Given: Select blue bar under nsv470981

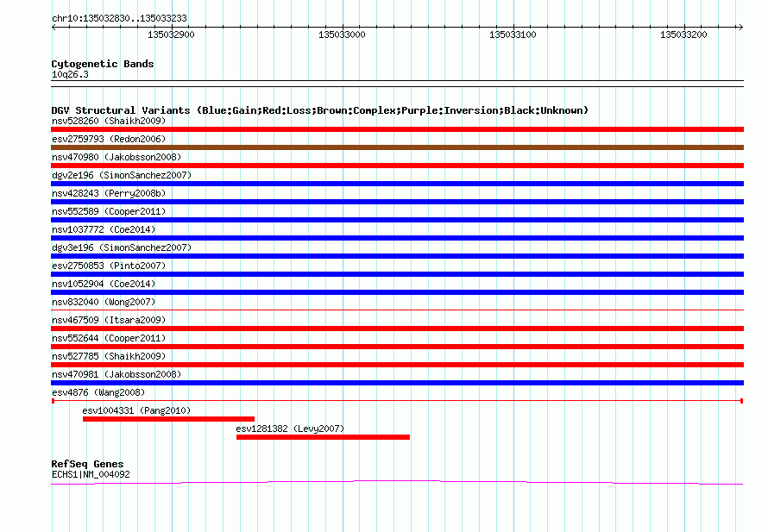Looking at the screenshot, I should pos(397,383).
